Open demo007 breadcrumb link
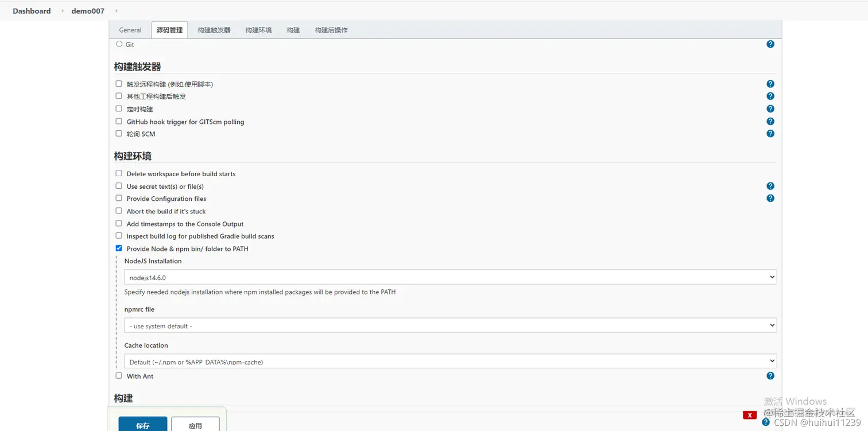Viewport: 868px width, 431px height. [x=88, y=11]
